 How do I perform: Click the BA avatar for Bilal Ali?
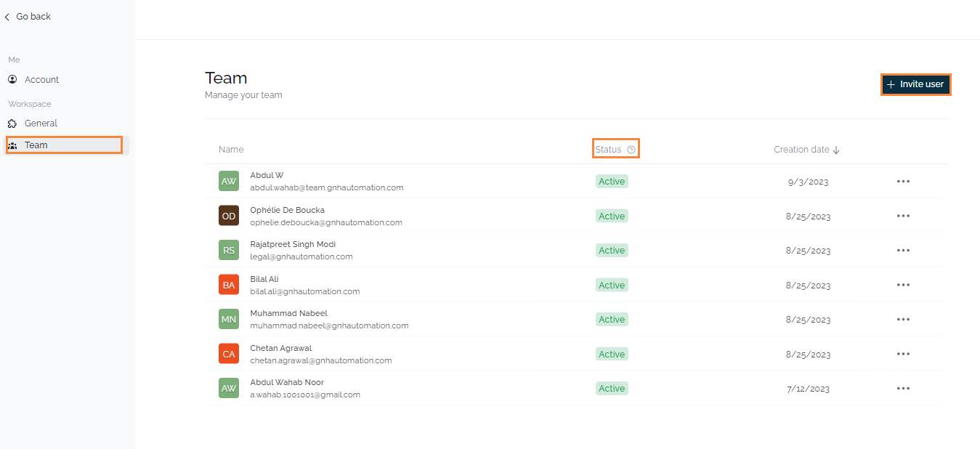pyautogui.click(x=229, y=285)
